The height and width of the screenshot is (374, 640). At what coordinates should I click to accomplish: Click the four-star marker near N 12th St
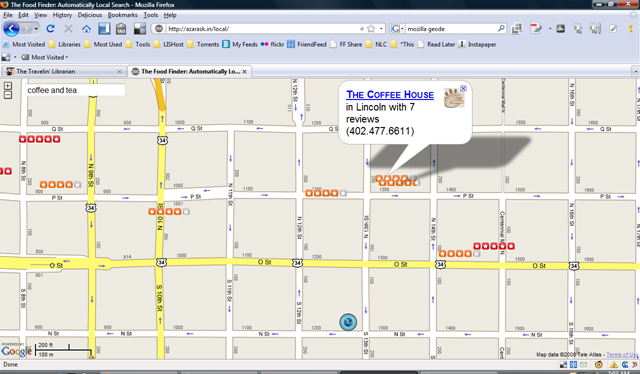[326, 193]
